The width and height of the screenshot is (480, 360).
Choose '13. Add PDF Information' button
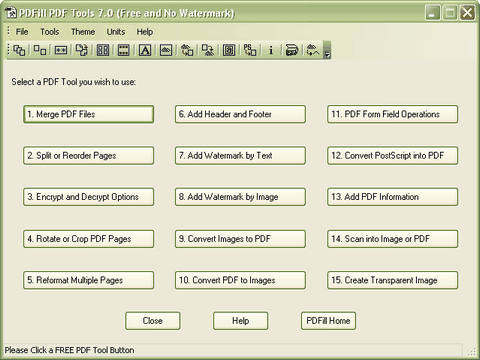point(393,197)
